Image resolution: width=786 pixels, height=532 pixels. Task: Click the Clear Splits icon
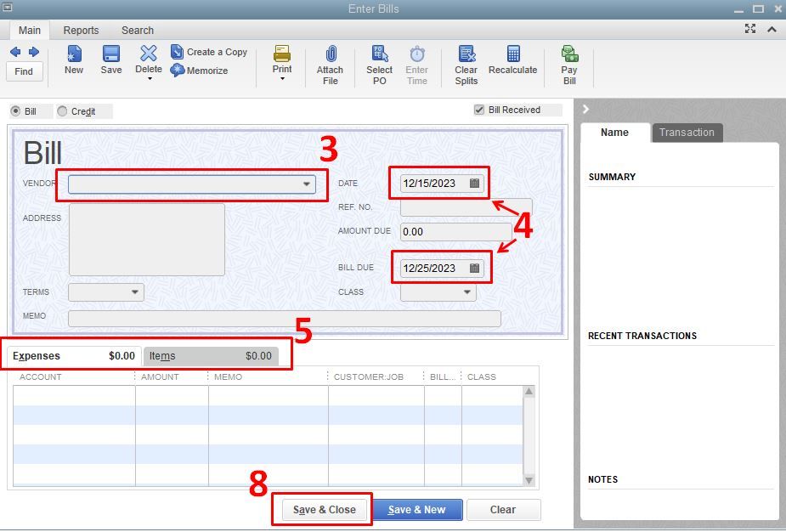[467, 54]
